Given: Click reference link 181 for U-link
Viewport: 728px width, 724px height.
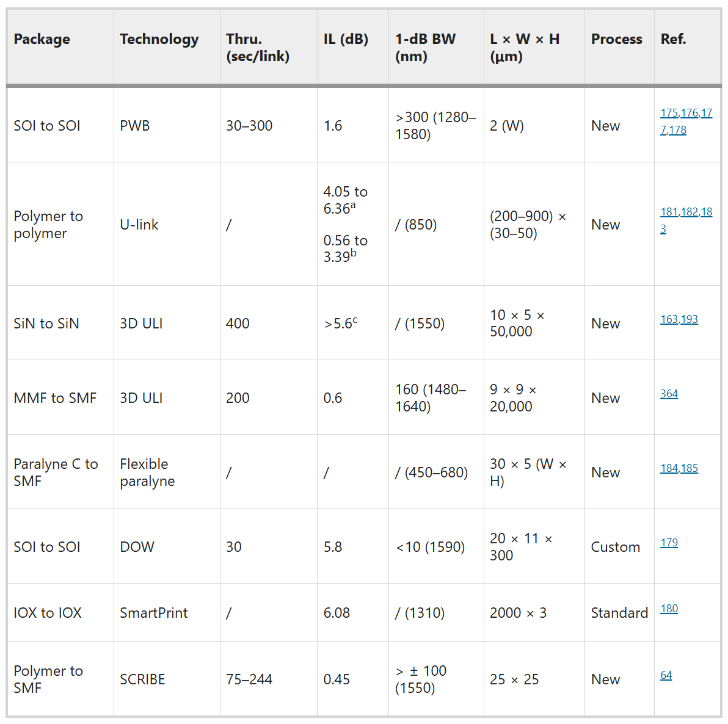Looking at the screenshot, I should [669, 212].
